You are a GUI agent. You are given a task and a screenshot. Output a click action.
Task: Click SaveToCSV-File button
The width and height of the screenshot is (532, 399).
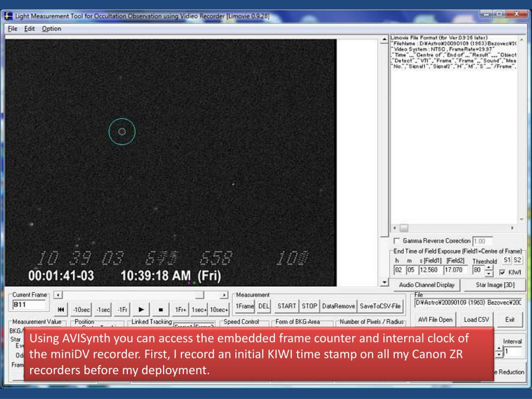380,306
